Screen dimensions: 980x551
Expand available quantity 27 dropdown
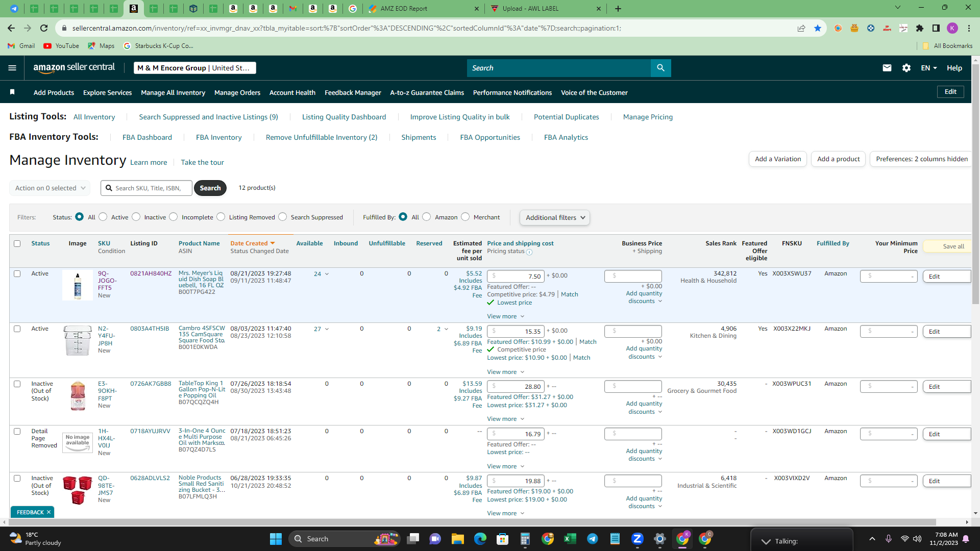click(x=322, y=329)
